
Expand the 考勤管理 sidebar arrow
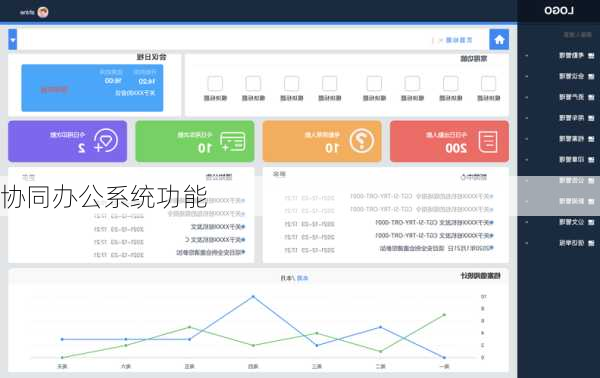click(x=527, y=56)
